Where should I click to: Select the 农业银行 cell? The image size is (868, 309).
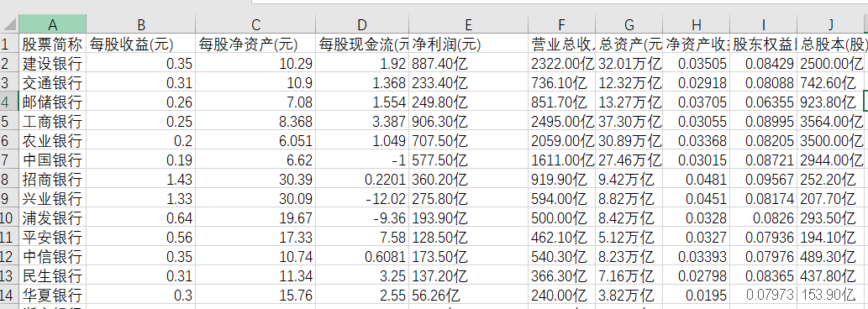[x=53, y=140]
